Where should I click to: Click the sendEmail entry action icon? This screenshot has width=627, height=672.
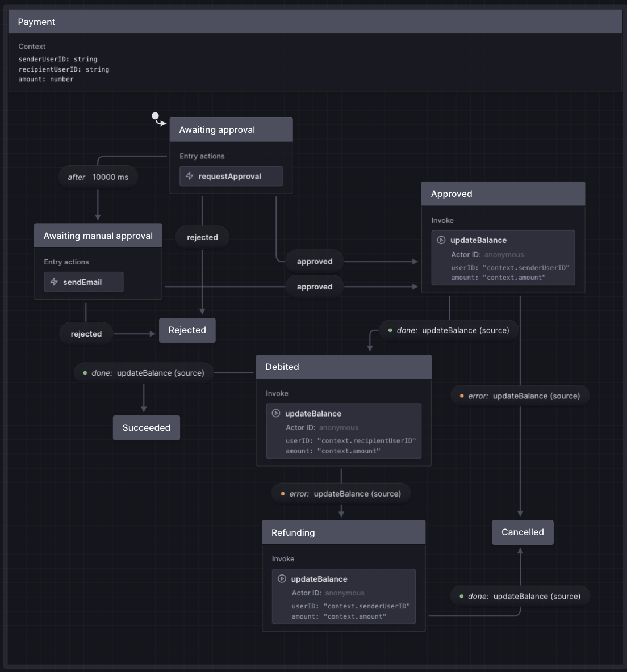(54, 282)
